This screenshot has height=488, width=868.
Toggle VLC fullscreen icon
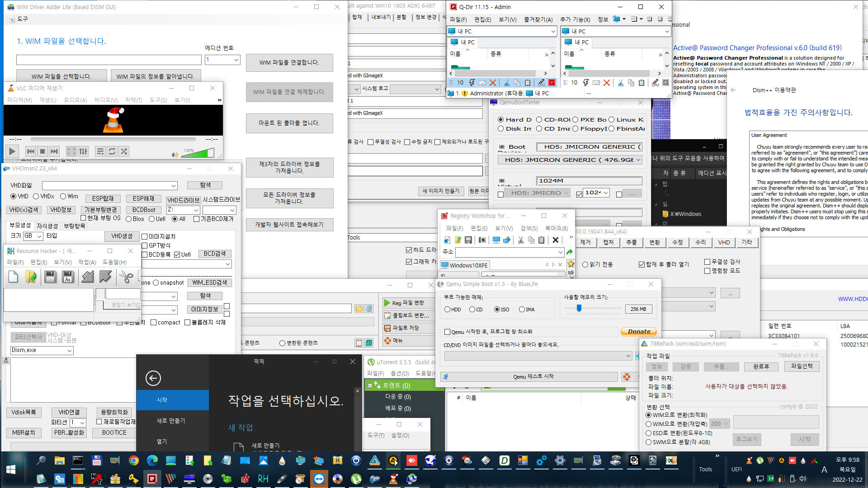click(71, 151)
